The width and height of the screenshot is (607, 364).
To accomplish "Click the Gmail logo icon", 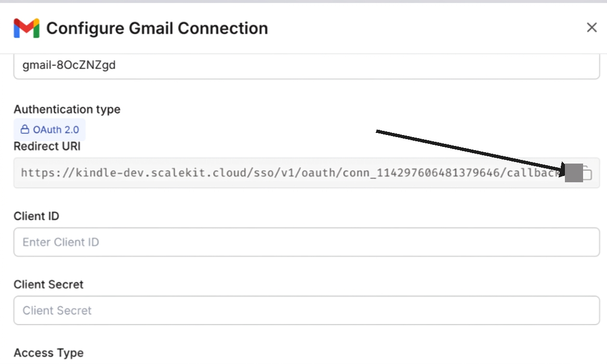I will coord(27,28).
